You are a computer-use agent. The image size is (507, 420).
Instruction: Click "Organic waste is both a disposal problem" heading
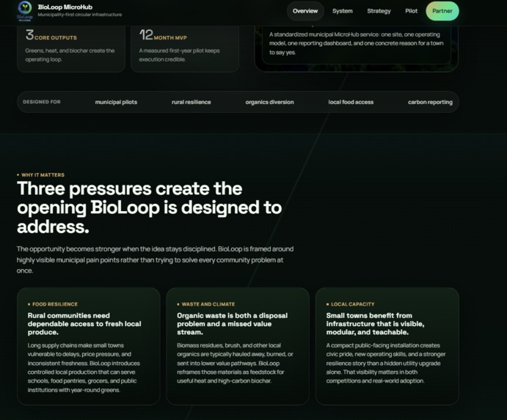[232, 324]
